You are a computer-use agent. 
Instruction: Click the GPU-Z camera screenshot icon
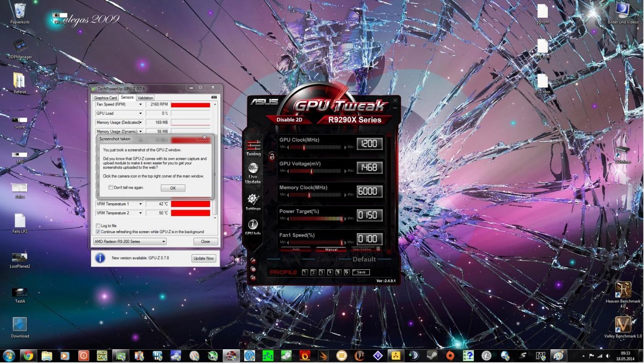pyautogui.click(x=214, y=97)
